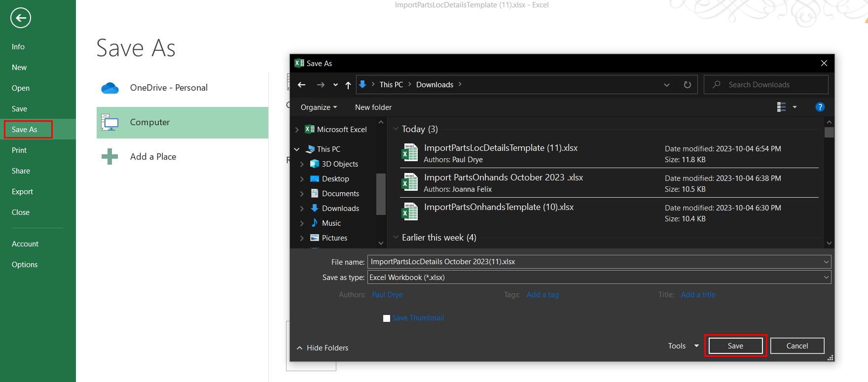Select Save As in backstage menu

click(38, 130)
